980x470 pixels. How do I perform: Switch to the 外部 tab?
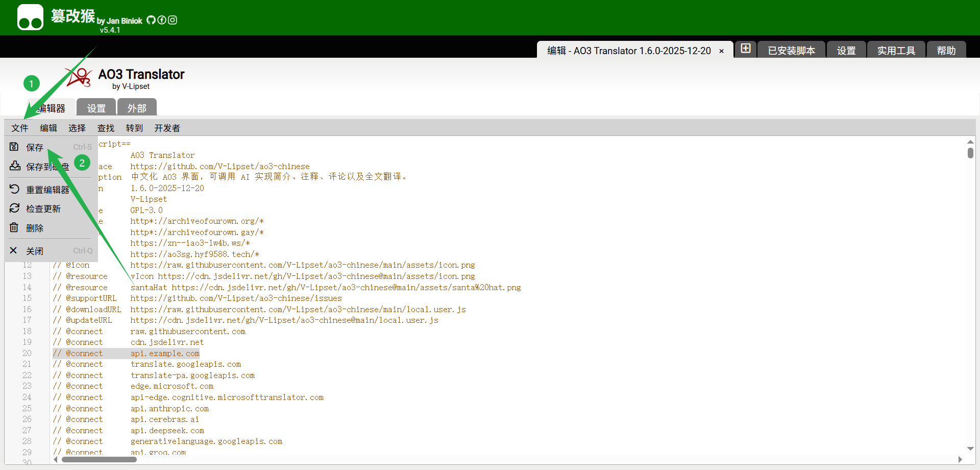point(137,108)
